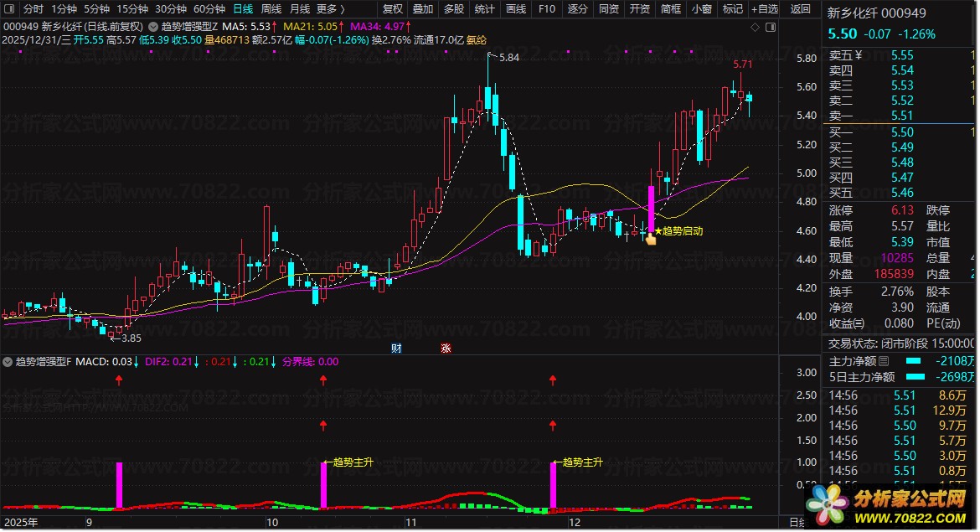Switch to 30分钟 period

tap(171, 8)
